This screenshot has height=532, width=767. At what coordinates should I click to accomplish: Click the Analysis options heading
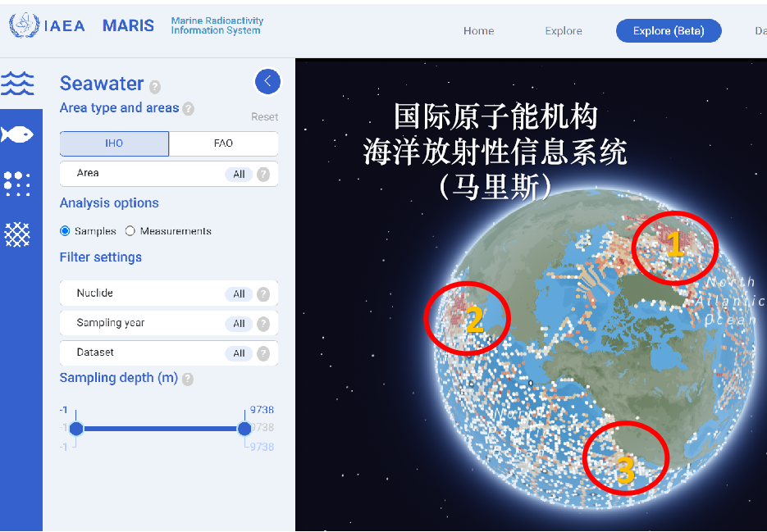point(109,203)
